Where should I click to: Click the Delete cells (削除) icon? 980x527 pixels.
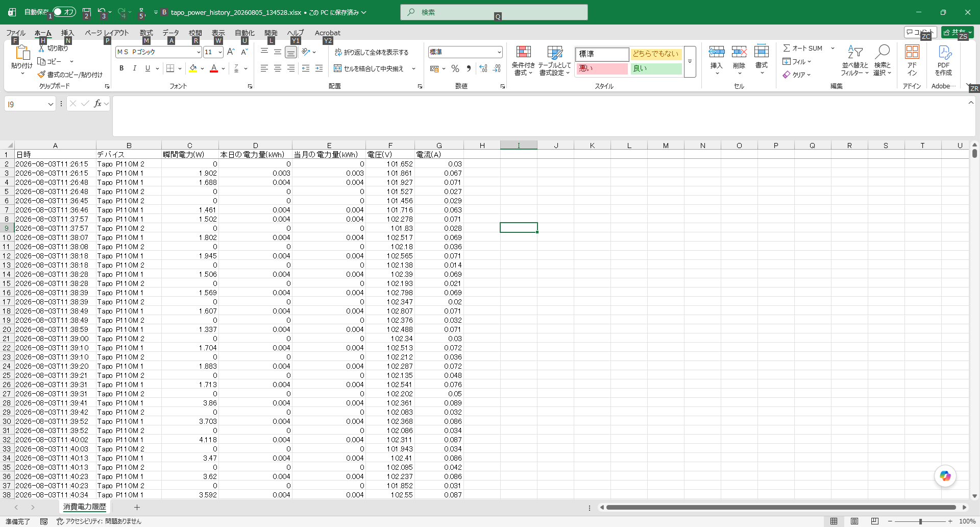coord(739,51)
